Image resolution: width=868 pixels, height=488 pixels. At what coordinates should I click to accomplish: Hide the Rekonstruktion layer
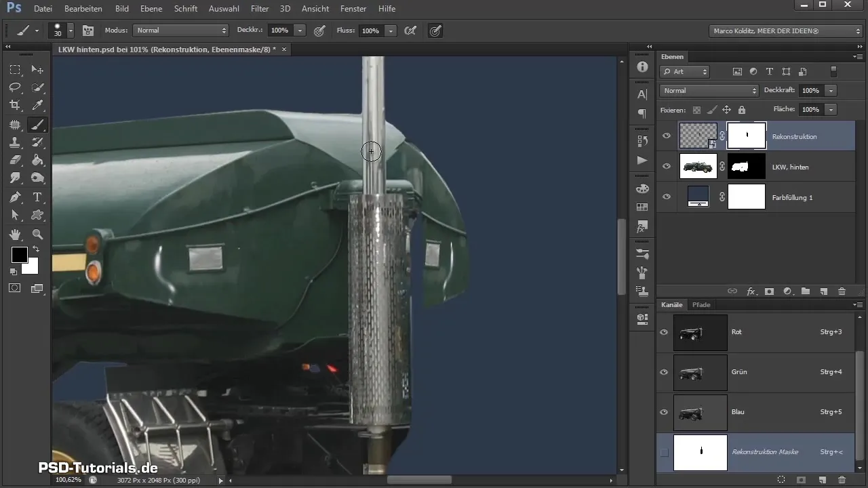[x=667, y=136]
